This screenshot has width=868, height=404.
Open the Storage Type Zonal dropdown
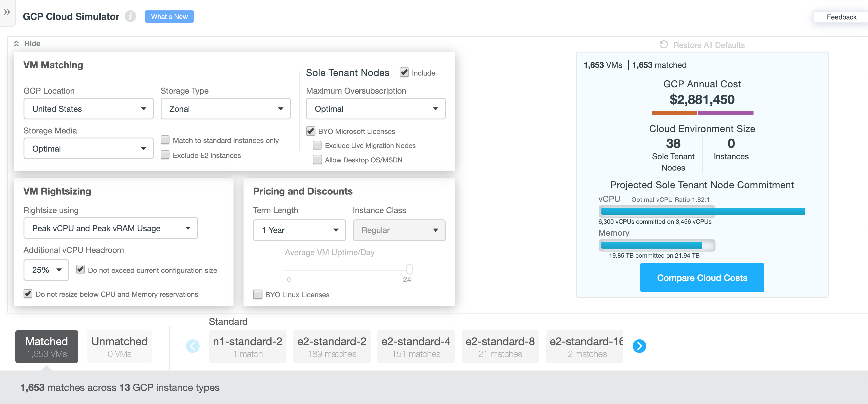(x=225, y=109)
